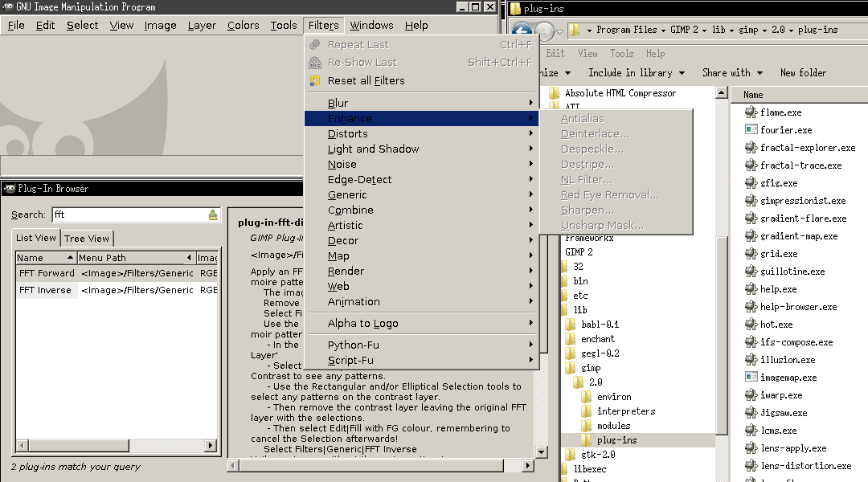
Task: Select help-browser.exe icon
Action: 751,307
